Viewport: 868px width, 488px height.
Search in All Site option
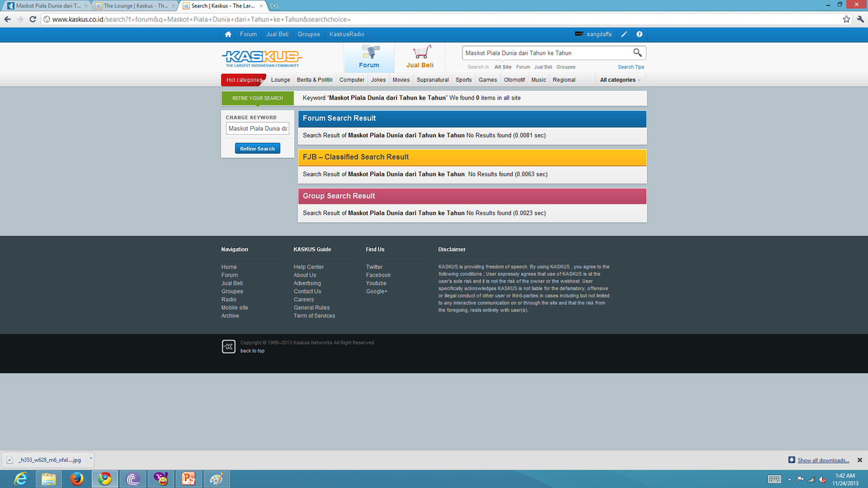coord(503,67)
